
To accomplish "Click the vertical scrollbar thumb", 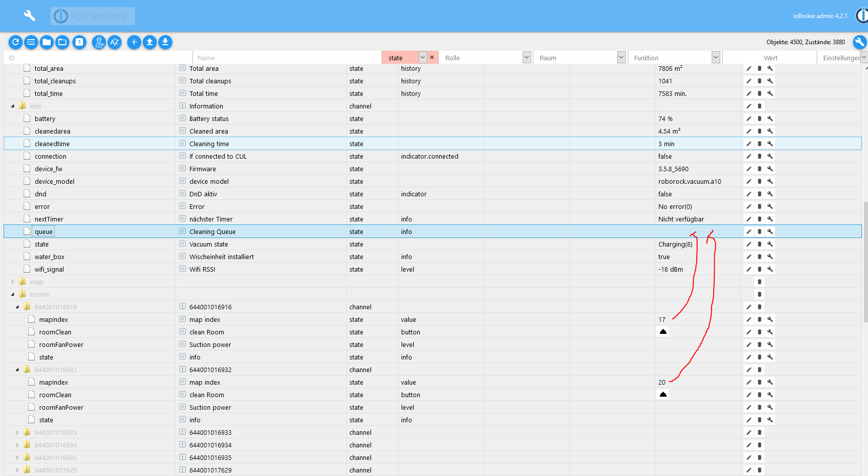I will pos(865,261).
